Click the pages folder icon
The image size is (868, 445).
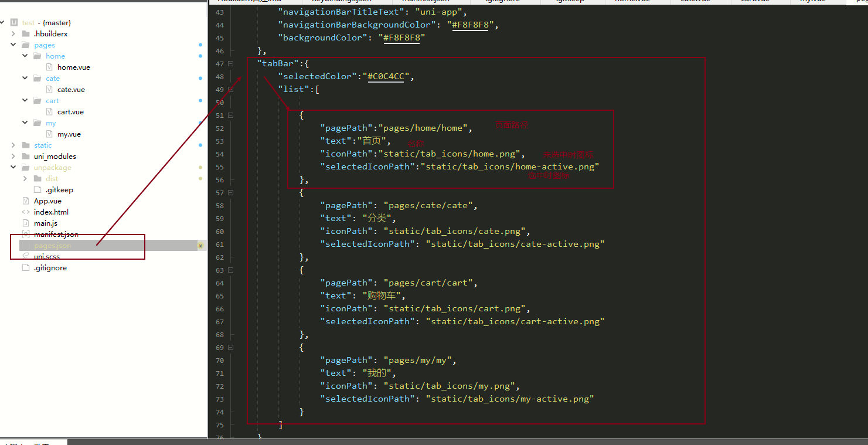[25, 45]
